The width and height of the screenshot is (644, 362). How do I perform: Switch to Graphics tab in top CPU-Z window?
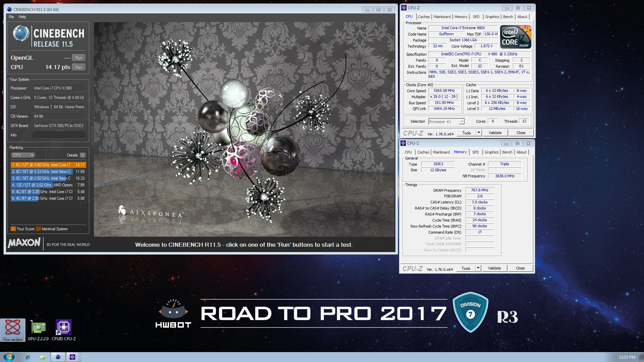click(x=492, y=17)
